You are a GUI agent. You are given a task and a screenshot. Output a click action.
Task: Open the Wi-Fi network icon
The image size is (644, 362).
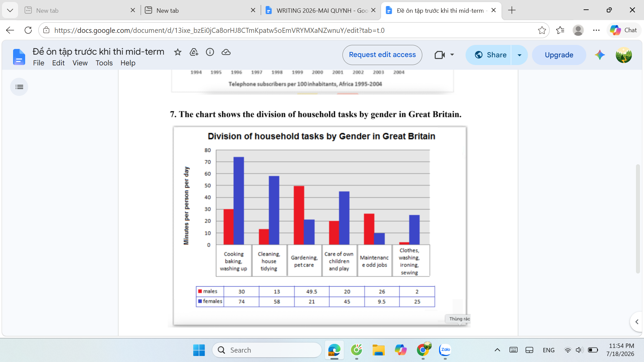click(568, 350)
